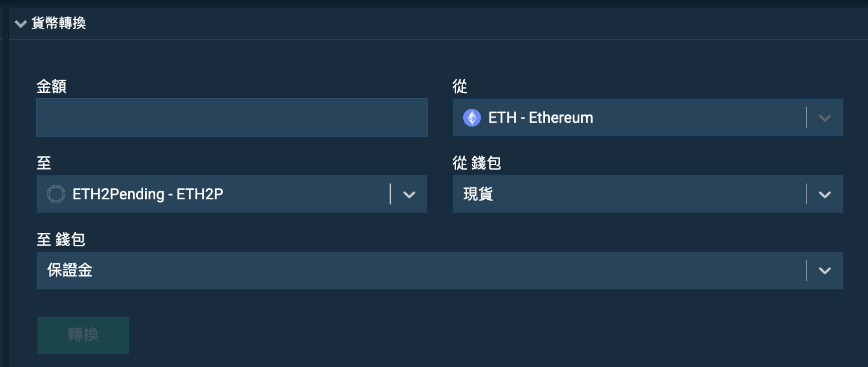Open the ETH - Ethereum currency dropdown
868x367 pixels.
click(x=648, y=117)
